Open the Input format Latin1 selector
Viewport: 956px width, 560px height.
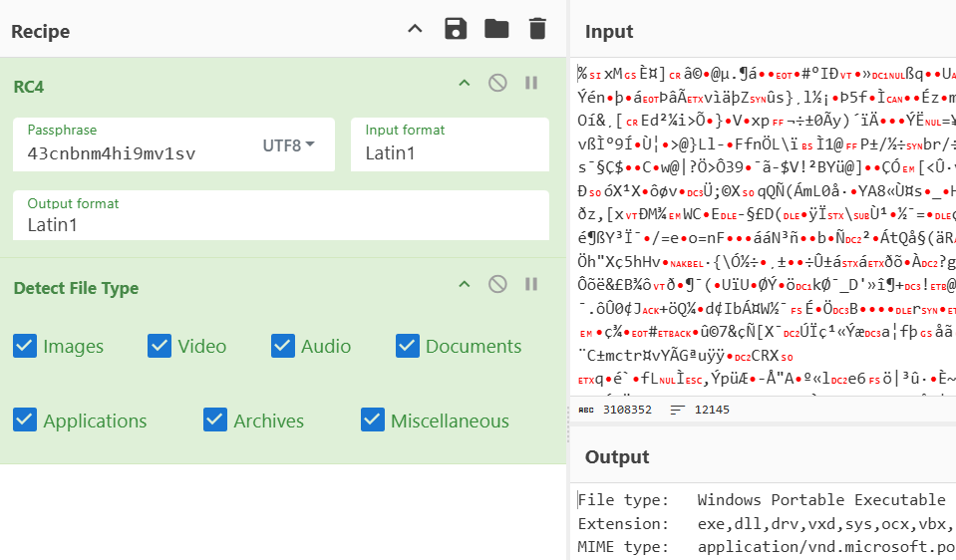(x=449, y=152)
